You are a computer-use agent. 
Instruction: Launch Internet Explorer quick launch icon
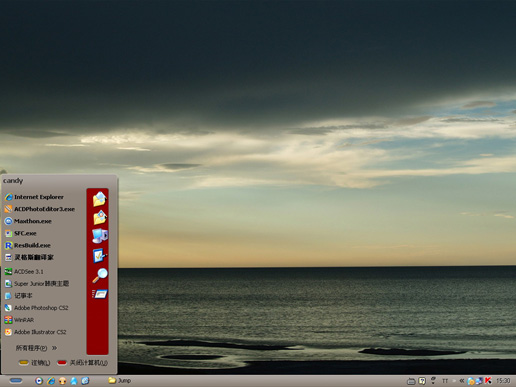coord(51,381)
